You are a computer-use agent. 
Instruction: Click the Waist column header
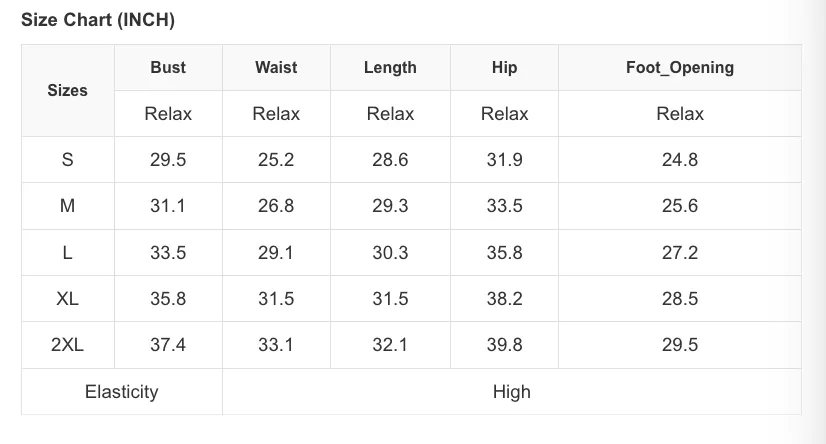point(276,67)
